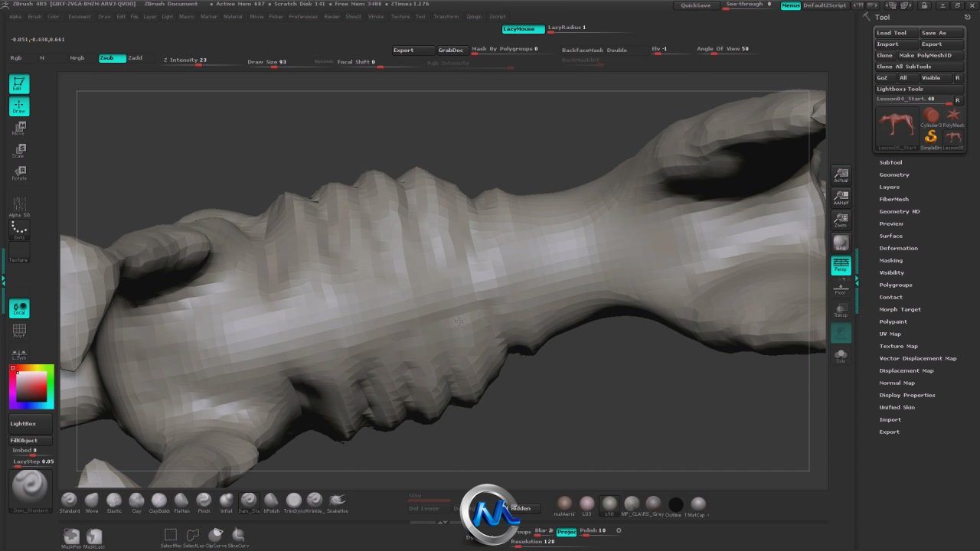Image resolution: width=980 pixels, height=551 pixels.
Task: Select the Rotate transform tool
Action: [19, 173]
